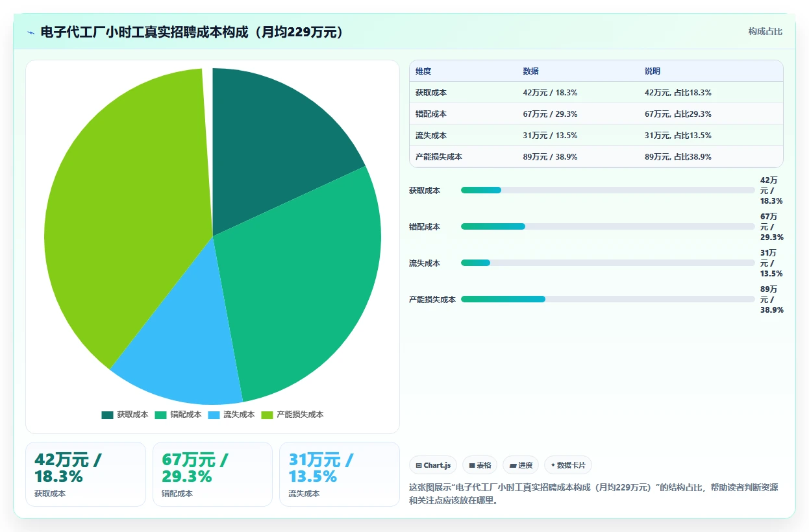This screenshot has height=532, width=809.
Task: Click the 数据卡片 tag button
Action: [568, 465]
